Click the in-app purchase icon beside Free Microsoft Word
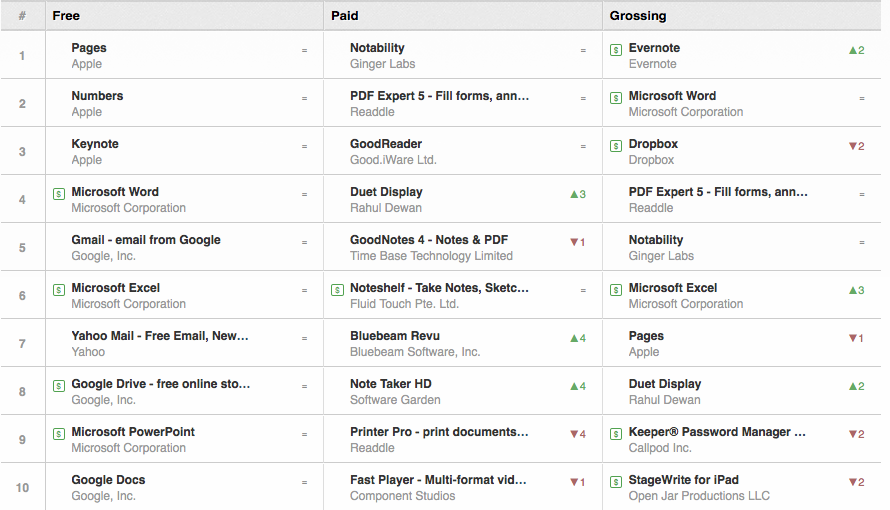 (58, 194)
